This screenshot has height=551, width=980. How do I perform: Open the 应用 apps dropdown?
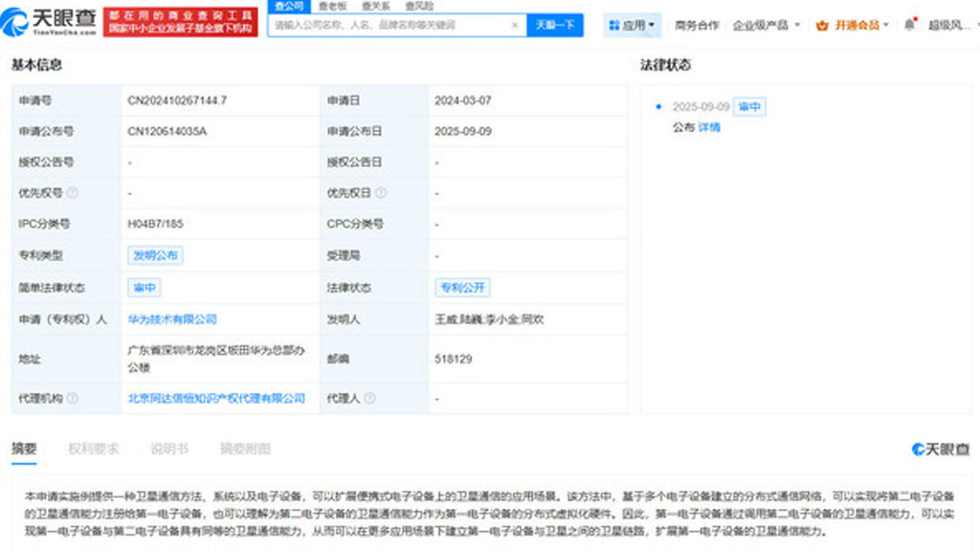click(x=632, y=25)
